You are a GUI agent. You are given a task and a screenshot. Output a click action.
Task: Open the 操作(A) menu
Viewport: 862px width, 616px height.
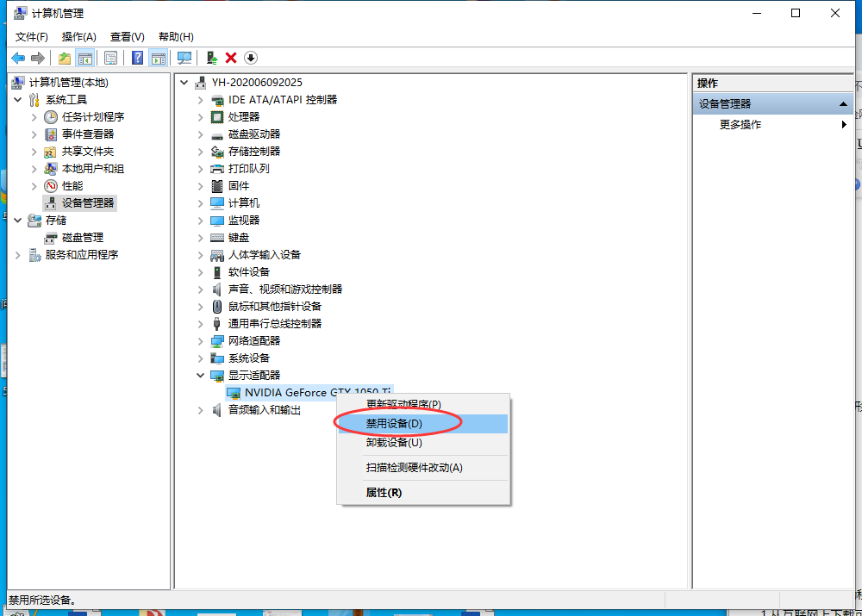78,37
